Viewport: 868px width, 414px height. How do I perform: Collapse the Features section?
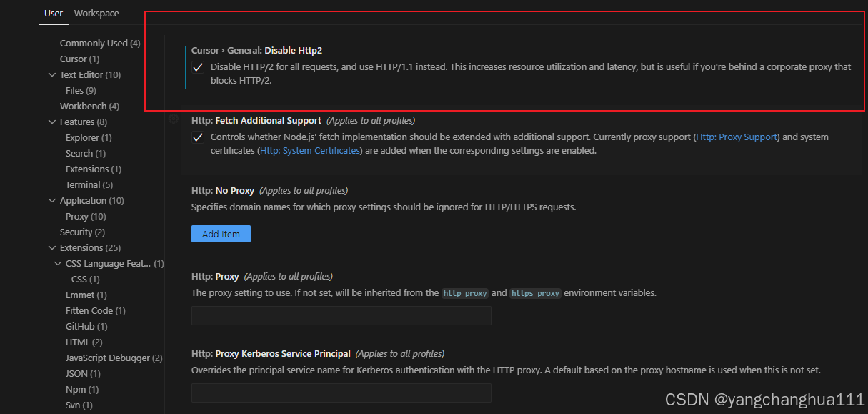coord(51,122)
